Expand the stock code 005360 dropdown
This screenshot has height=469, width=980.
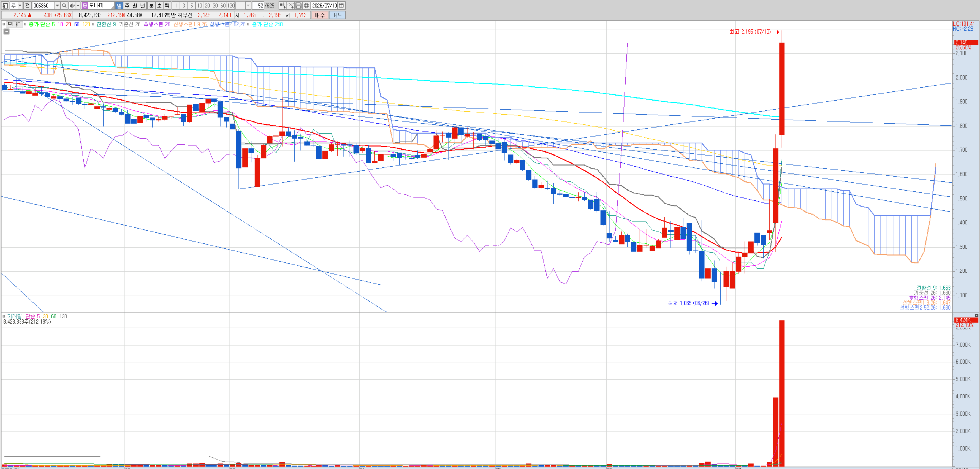tap(57, 5)
